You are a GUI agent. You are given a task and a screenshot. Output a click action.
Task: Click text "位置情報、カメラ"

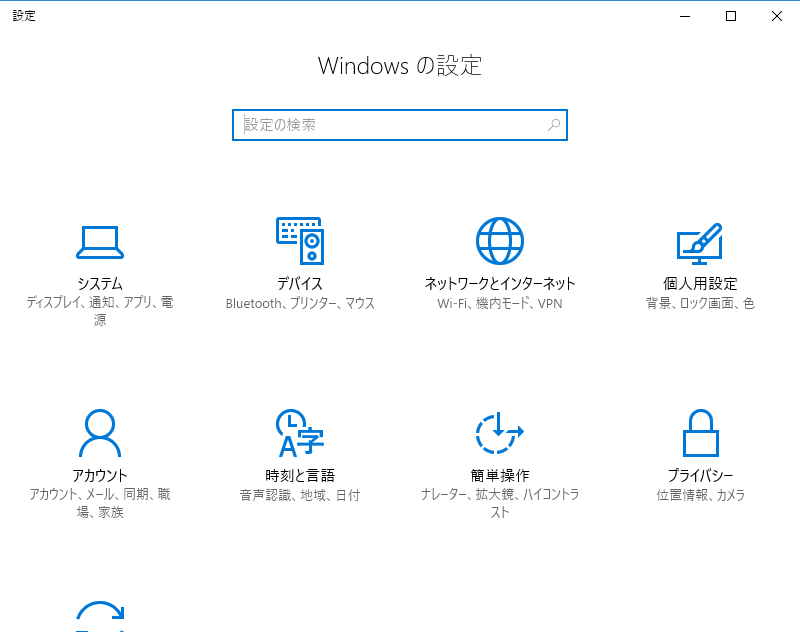pyautogui.click(x=701, y=495)
